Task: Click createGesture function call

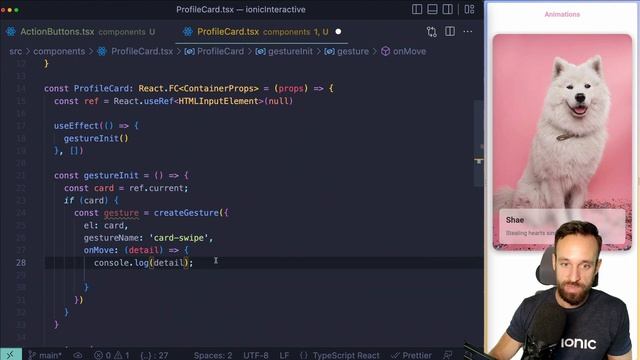Action: tap(186, 213)
